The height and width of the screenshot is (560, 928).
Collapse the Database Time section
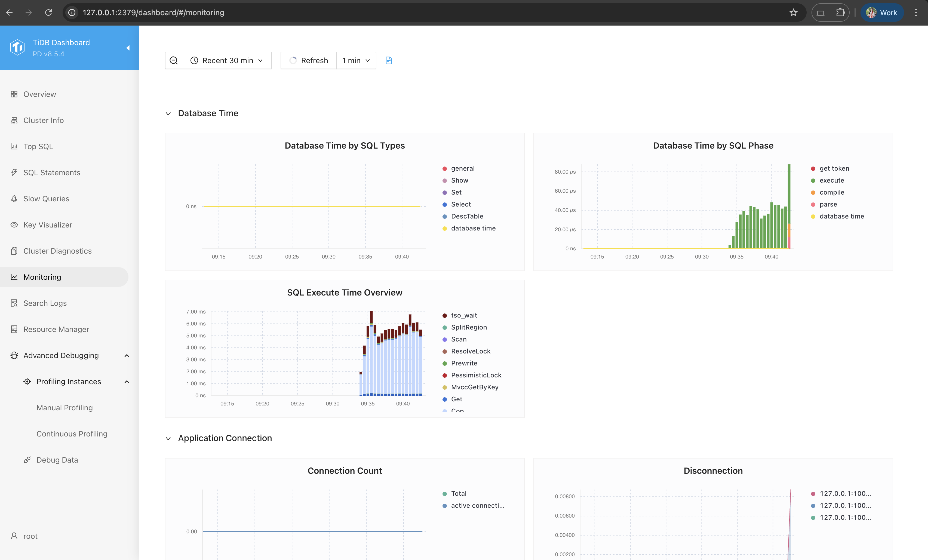(168, 113)
